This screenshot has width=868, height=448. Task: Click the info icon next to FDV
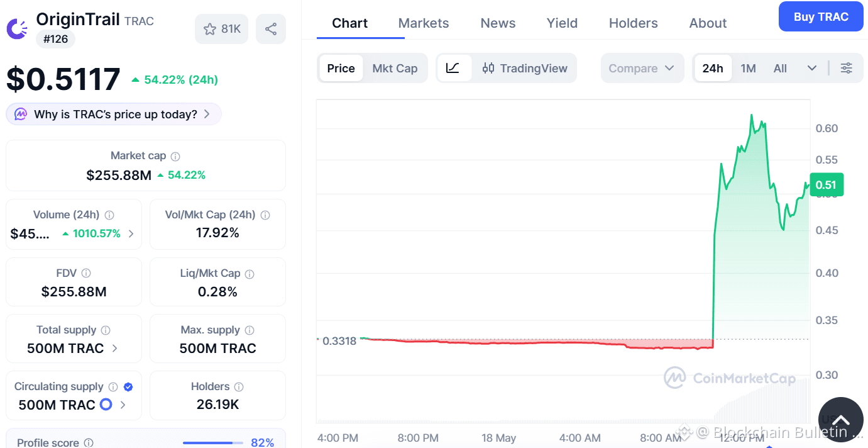pyautogui.click(x=86, y=273)
